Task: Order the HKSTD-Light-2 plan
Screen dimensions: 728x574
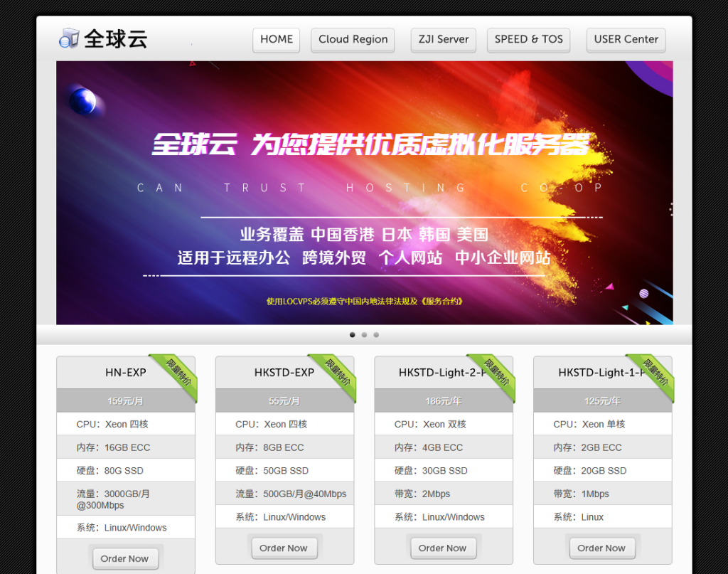Action: [443, 548]
